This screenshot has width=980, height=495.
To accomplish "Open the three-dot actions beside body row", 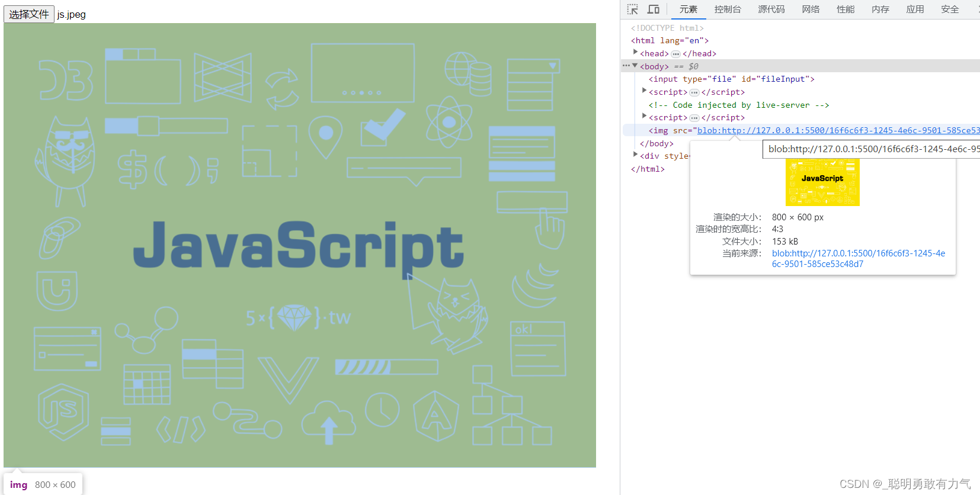I will point(626,66).
